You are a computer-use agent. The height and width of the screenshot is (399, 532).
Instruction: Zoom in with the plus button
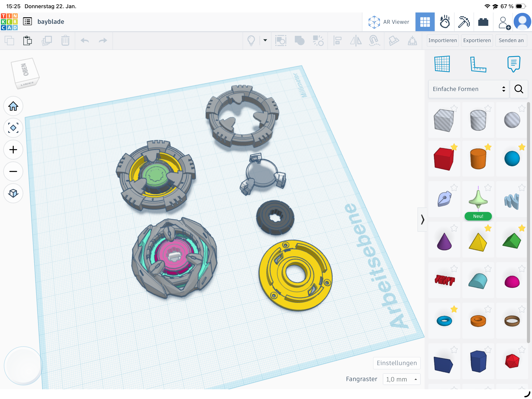click(13, 150)
